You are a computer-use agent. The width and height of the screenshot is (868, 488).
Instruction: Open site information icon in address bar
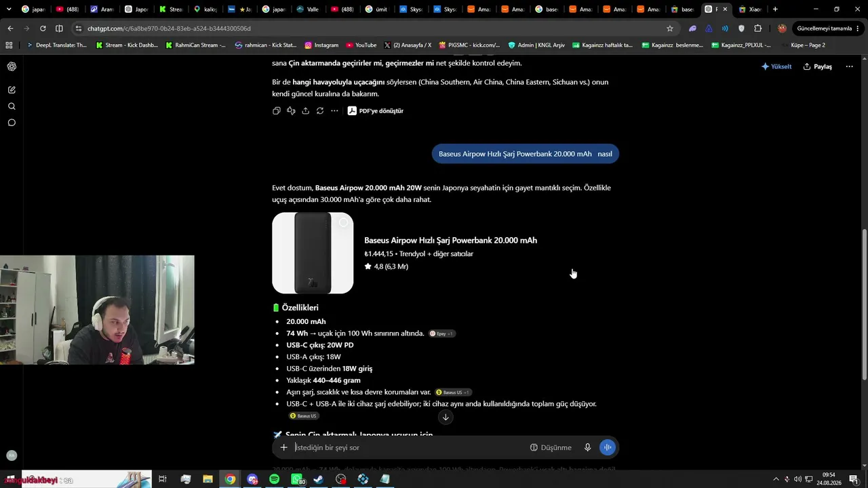click(79, 28)
